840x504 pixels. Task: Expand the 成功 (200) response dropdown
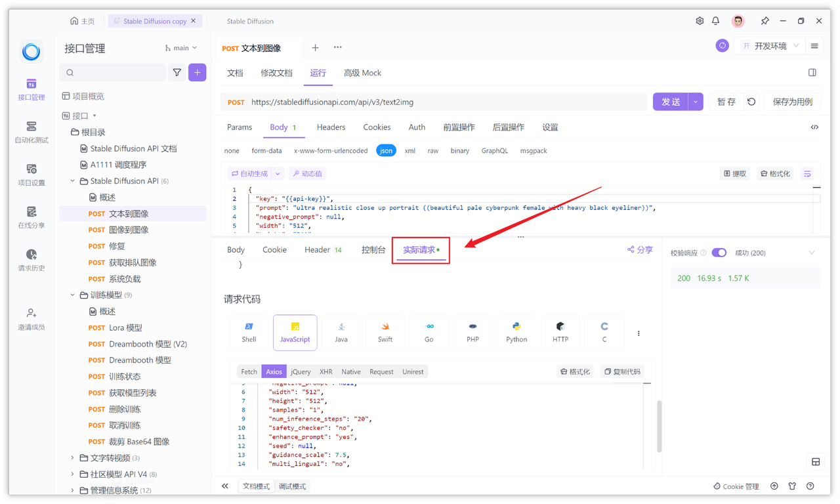812,253
